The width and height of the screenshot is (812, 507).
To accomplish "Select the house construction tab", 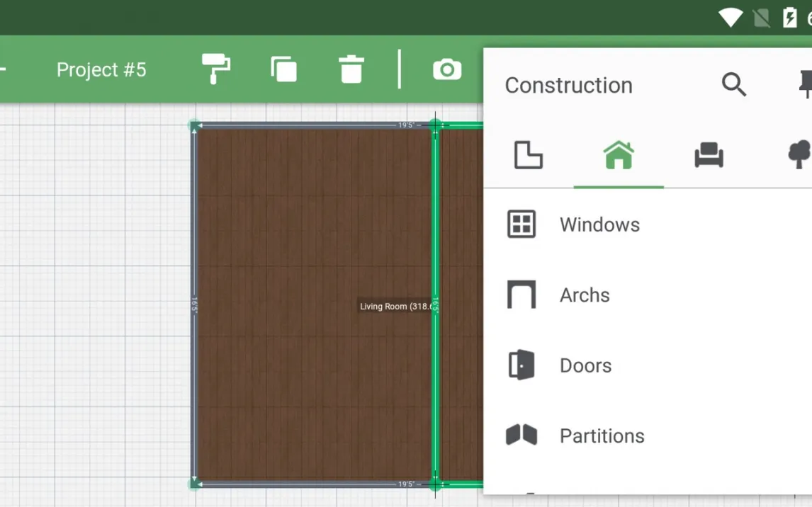I will (x=619, y=155).
